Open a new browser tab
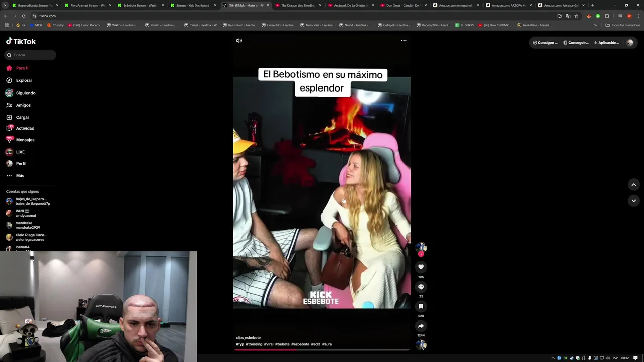 point(592,5)
